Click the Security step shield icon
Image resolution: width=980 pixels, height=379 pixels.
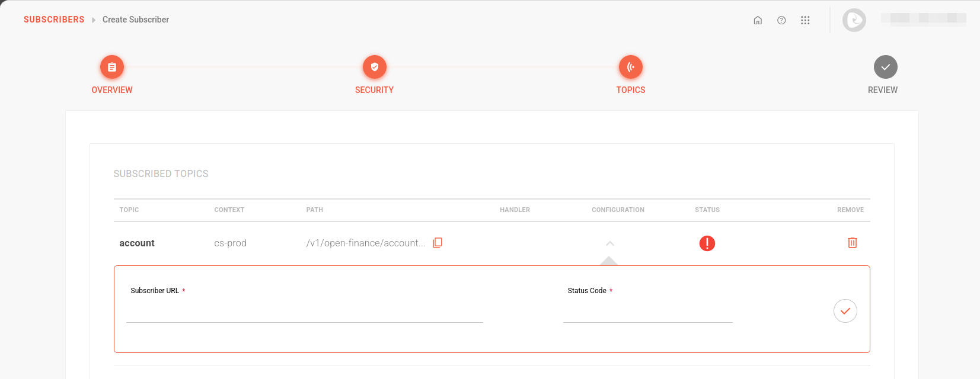374,67
